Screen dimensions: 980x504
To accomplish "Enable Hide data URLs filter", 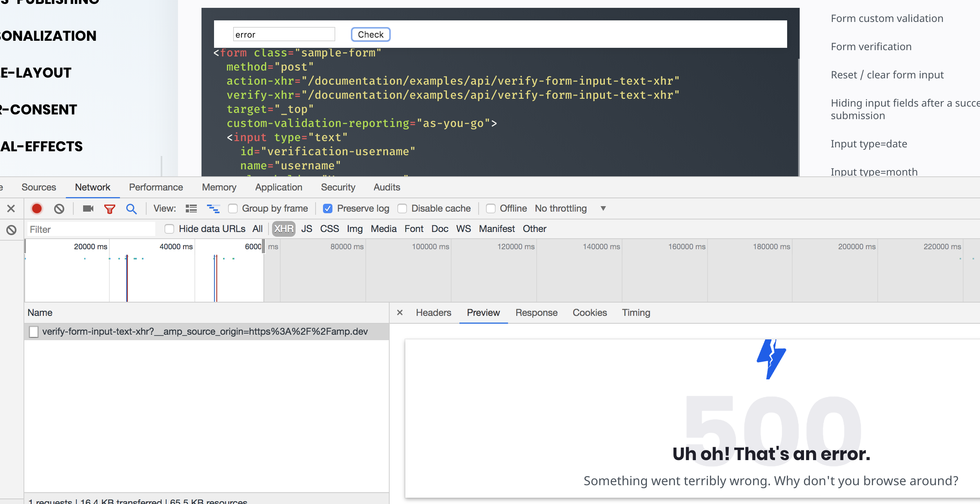I will [x=169, y=228].
